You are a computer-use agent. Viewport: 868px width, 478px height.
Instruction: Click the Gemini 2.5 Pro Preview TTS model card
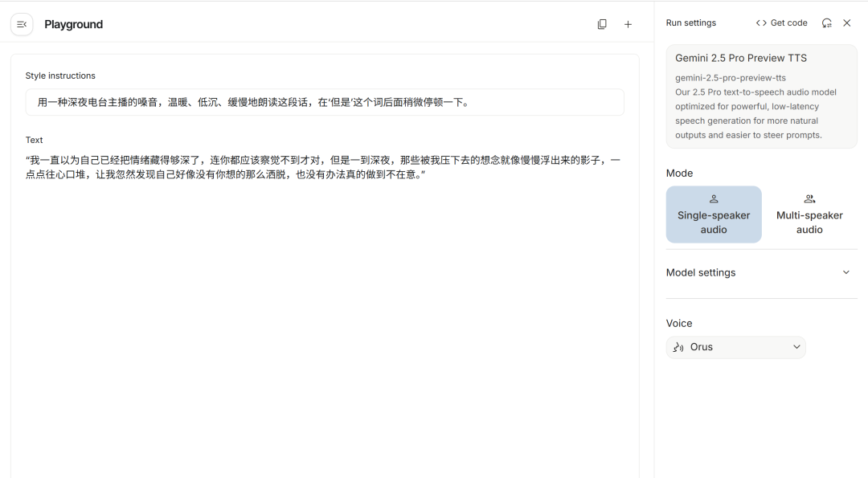coord(761,96)
